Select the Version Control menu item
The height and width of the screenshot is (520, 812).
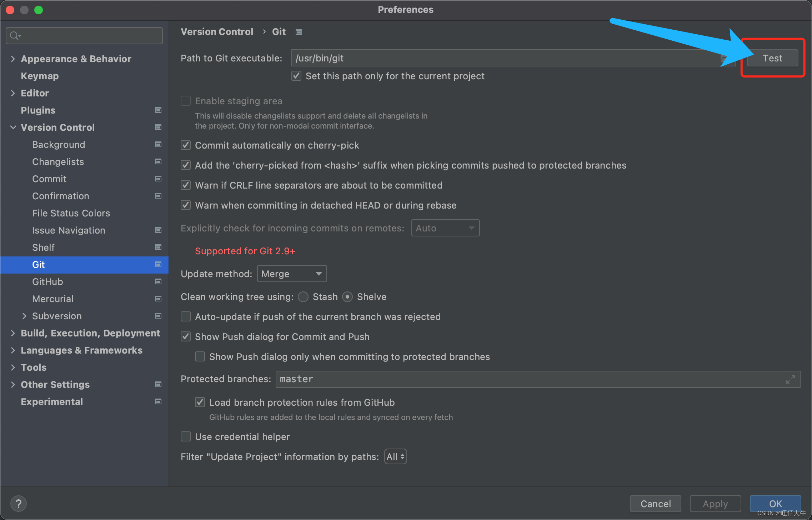57,127
